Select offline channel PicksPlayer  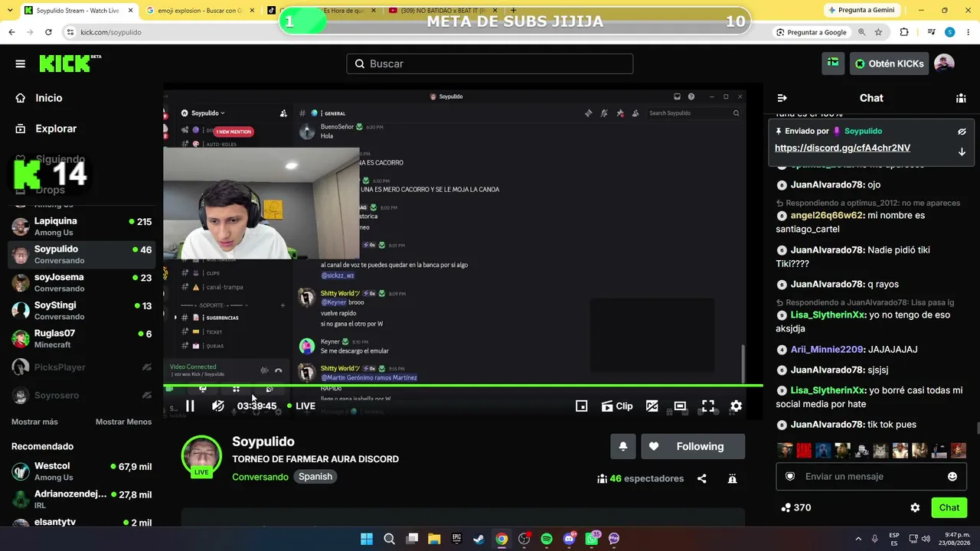(81, 367)
